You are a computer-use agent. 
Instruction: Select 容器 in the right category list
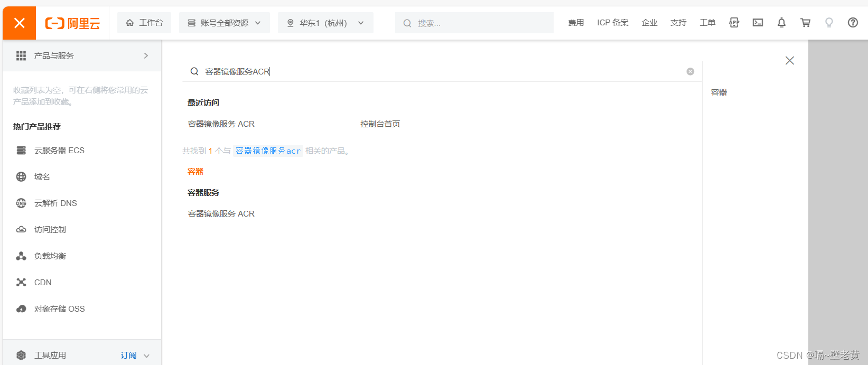(719, 92)
